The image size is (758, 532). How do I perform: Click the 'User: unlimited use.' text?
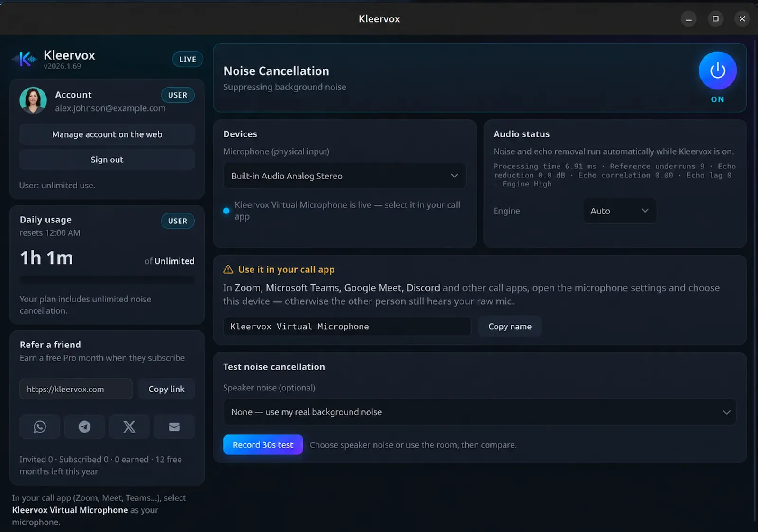[x=57, y=186]
